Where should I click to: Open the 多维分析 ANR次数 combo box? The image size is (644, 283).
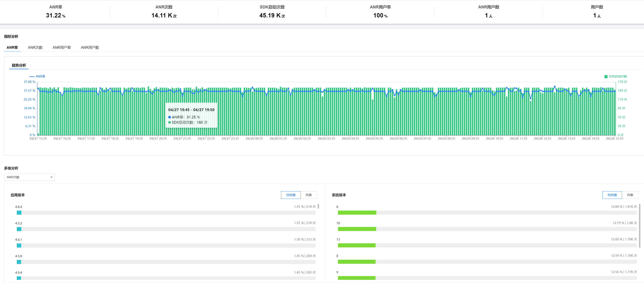tap(28, 177)
